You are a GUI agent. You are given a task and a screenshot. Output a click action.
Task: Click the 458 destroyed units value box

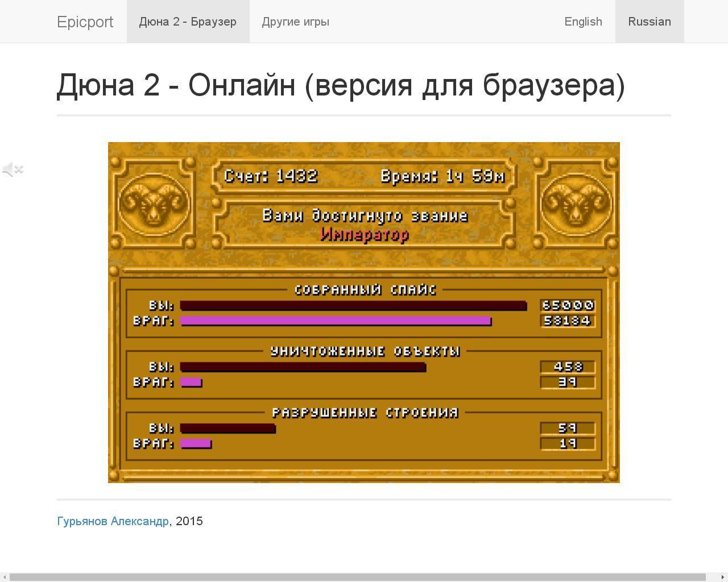pyautogui.click(x=568, y=367)
